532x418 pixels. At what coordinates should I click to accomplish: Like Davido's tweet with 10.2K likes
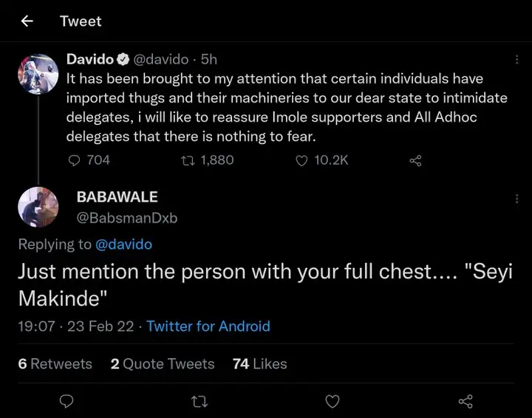click(x=301, y=160)
